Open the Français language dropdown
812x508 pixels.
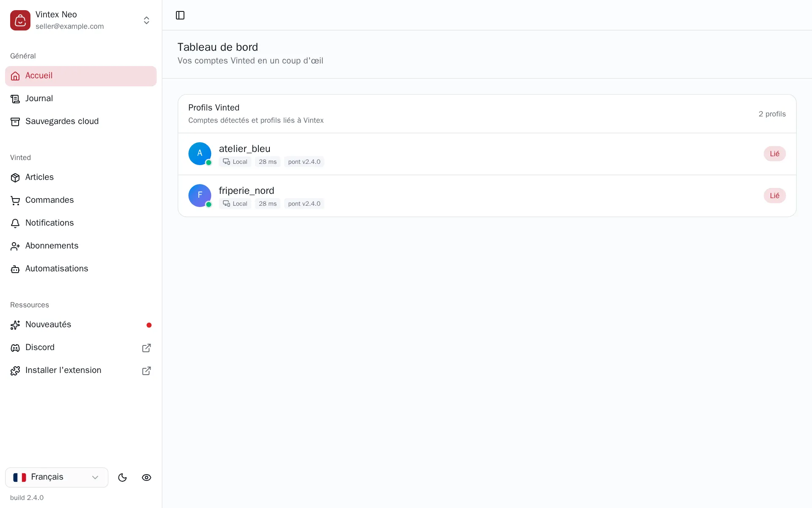[57, 478]
